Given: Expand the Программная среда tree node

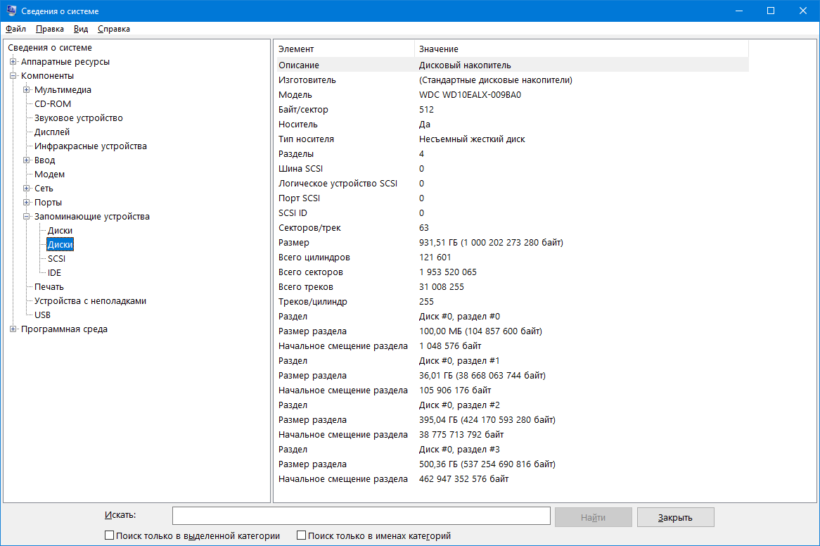Looking at the screenshot, I should pos(13,329).
